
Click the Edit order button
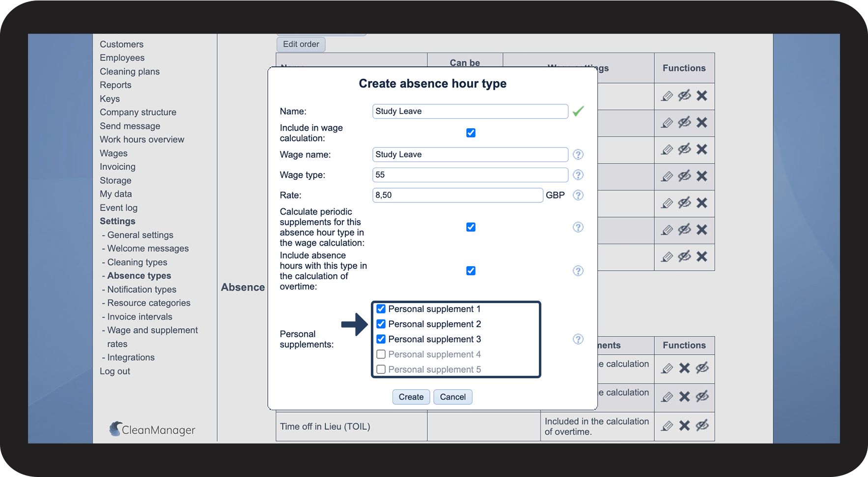pos(301,44)
